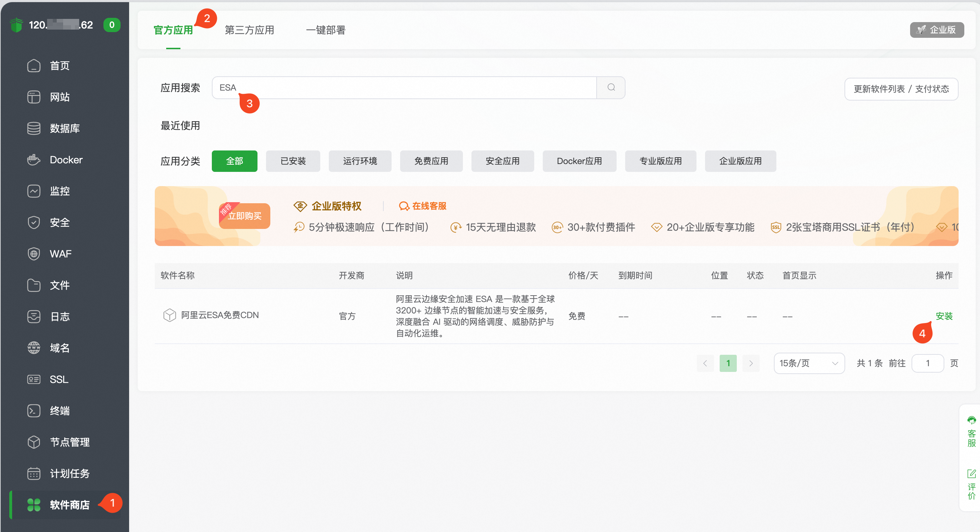
Task: Open the Terminal (终端) sidebar item
Action: click(59, 411)
